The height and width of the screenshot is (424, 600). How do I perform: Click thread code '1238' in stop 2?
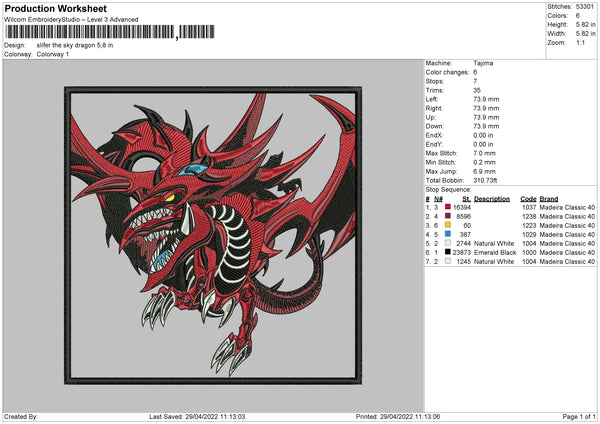[x=529, y=217]
